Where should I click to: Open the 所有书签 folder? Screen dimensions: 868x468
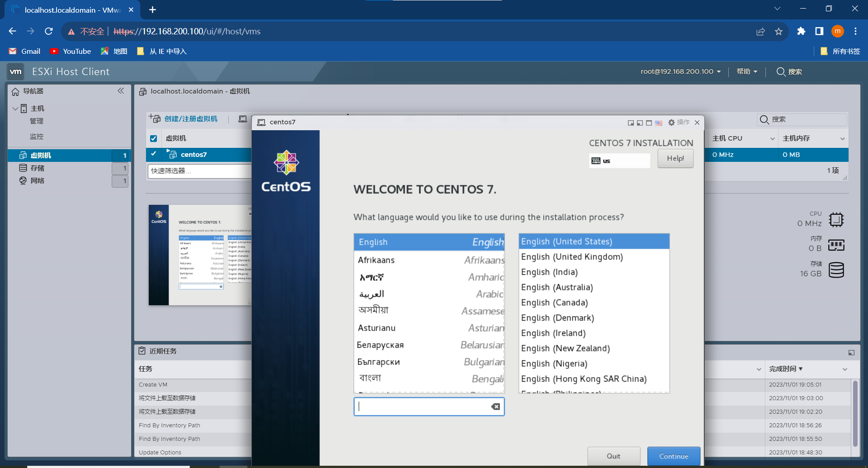pos(840,51)
